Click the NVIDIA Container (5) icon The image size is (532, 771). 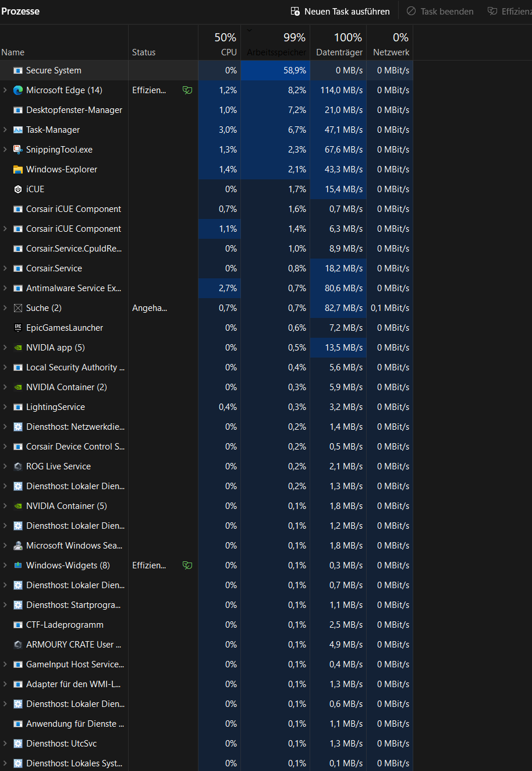17,506
